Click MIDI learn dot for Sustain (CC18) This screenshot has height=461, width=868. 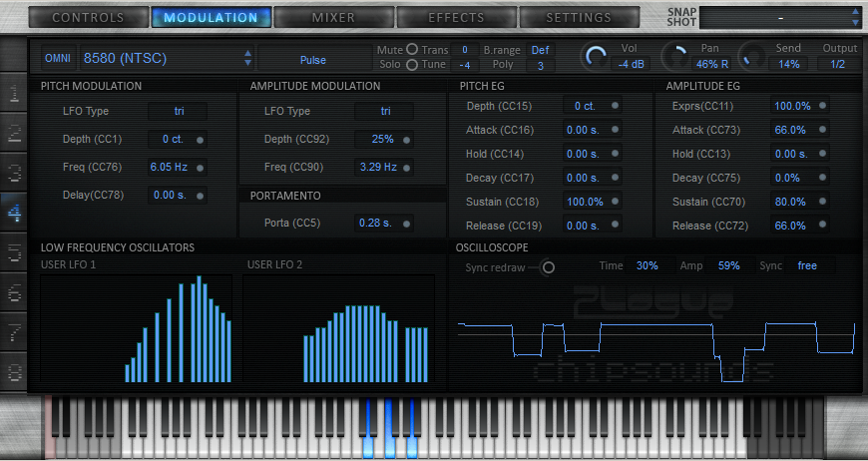coord(615,201)
